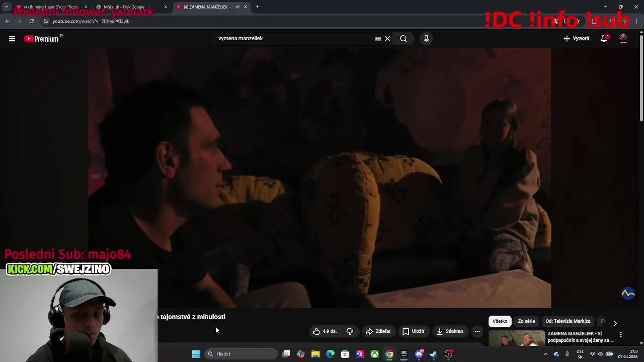Open more actions three-dot menu
The width and height of the screenshot is (644, 362).
pos(477,331)
